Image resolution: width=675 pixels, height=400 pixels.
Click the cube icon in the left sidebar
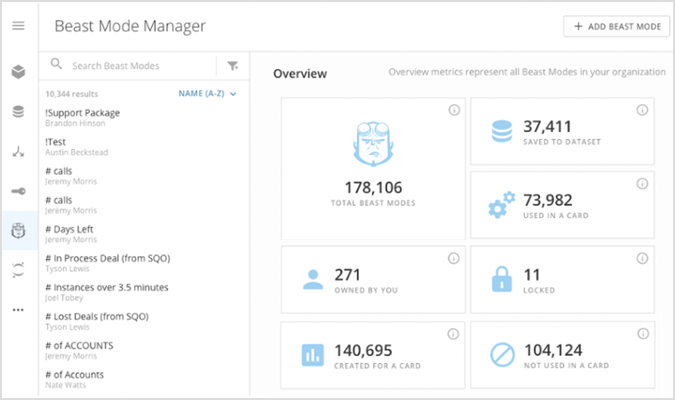coord(18,72)
